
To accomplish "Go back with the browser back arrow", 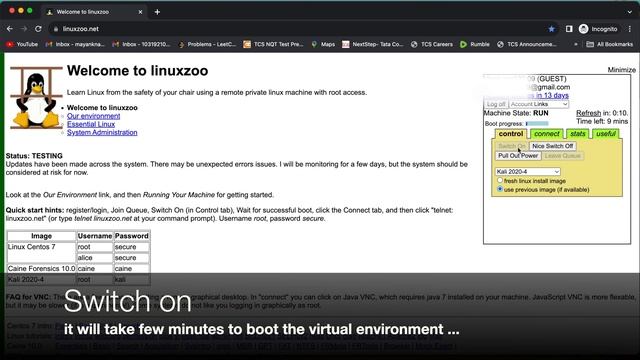I will pyautogui.click(x=10, y=29).
